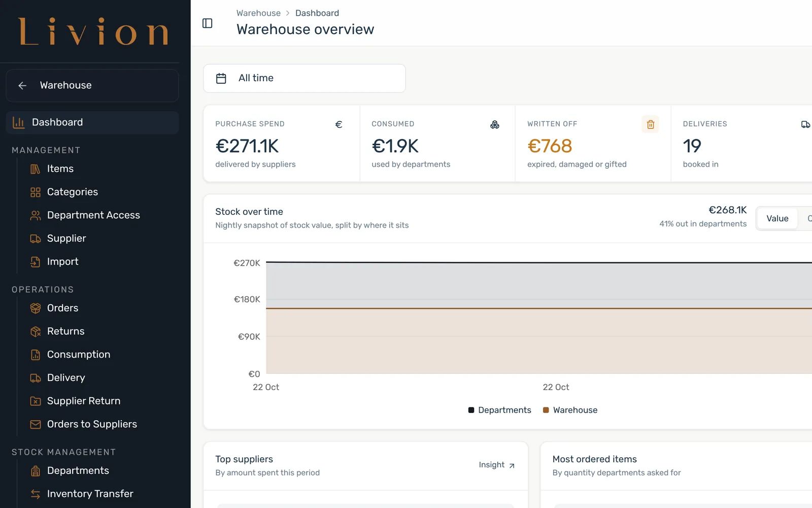Viewport: 812px width, 508px height.
Task: Click the Delivery truck icon
Action: (x=35, y=378)
